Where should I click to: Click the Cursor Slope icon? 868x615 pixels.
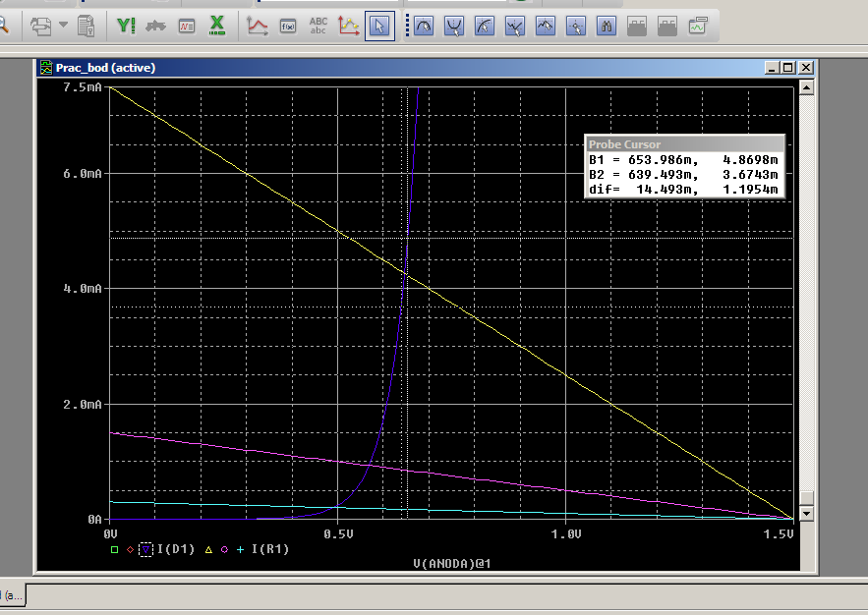(485, 26)
